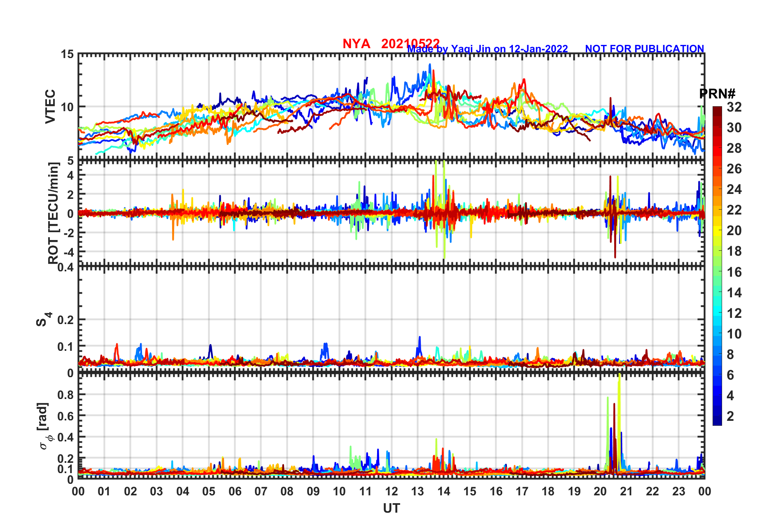Click the "8" label on the PRN colorbar
The height and width of the screenshot is (532, 783).
(x=730, y=355)
